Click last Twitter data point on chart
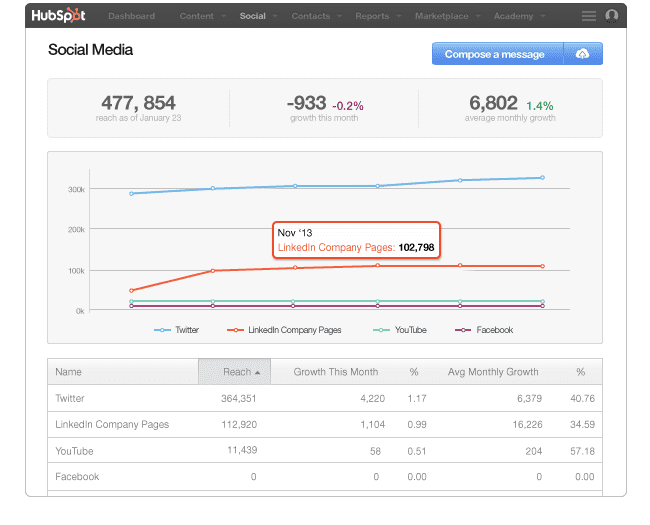The image size is (650, 525). coord(542,177)
